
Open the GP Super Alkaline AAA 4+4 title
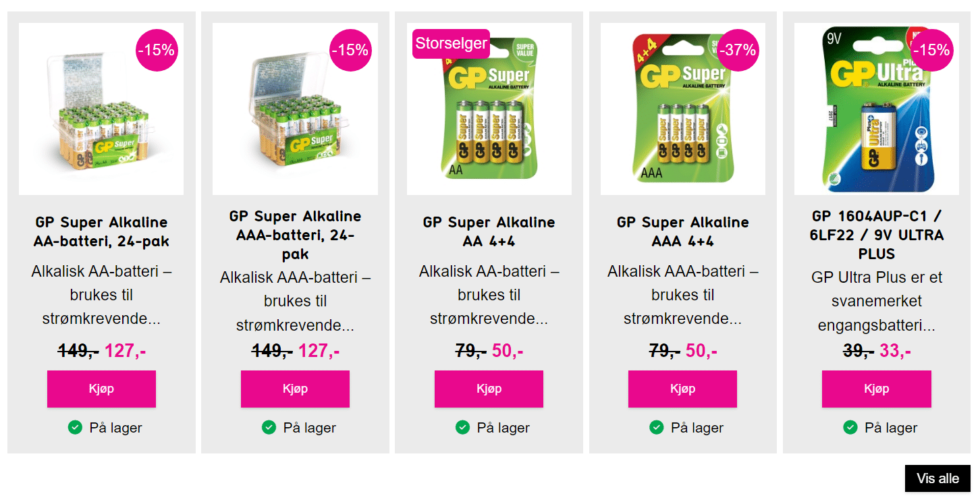pos(682,231)
